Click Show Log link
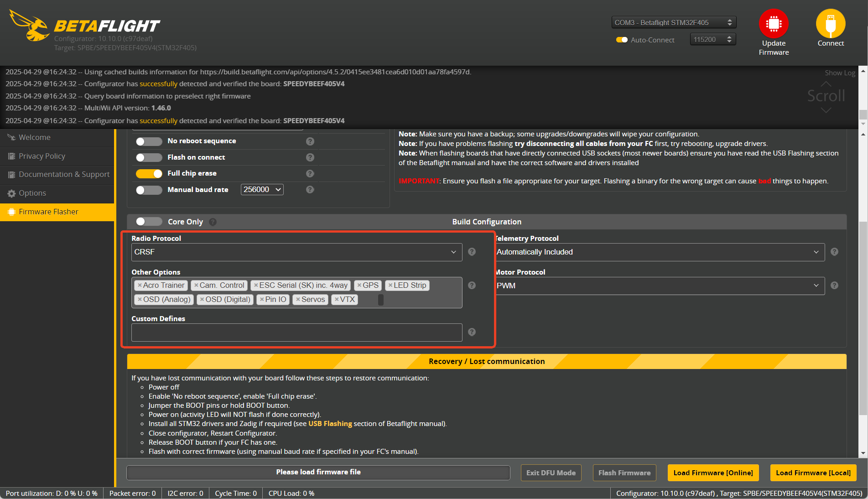Viewport: 868px width, 499px height. 840,73
